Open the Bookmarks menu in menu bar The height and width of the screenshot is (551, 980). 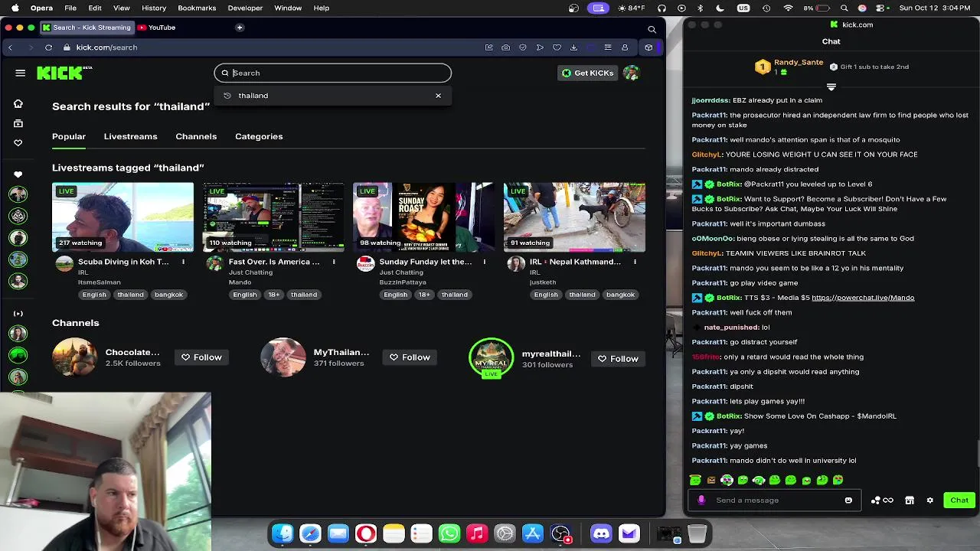(x=197, y=8)
